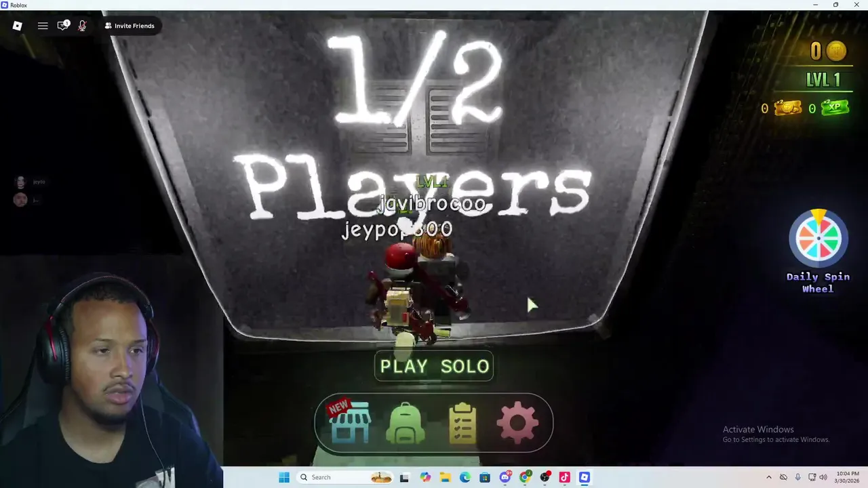Click the Roblox taskbar icon
868x488 pixels.
[585, 477]
